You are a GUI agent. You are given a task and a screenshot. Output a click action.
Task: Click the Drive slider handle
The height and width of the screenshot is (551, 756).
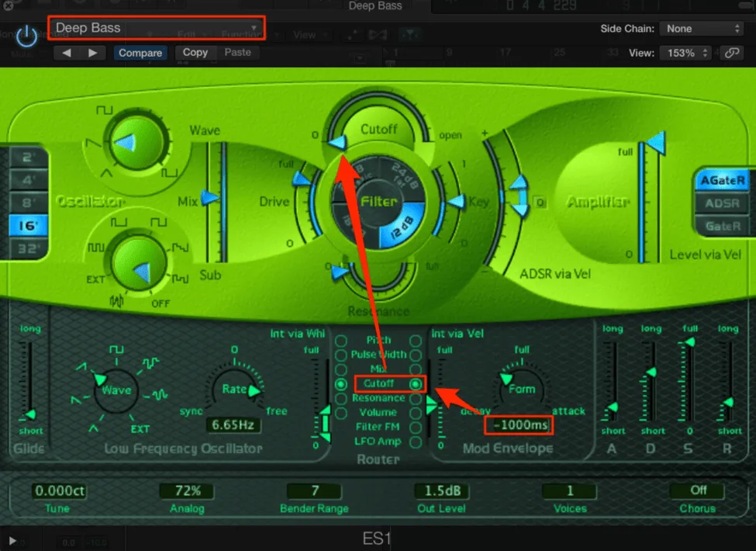tap(302, 179)
